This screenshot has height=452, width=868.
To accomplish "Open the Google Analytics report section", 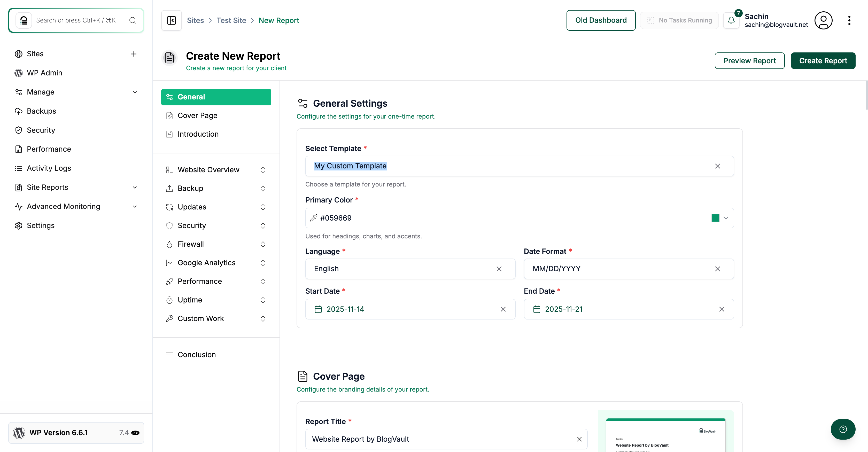I will (x=207, y=263).
